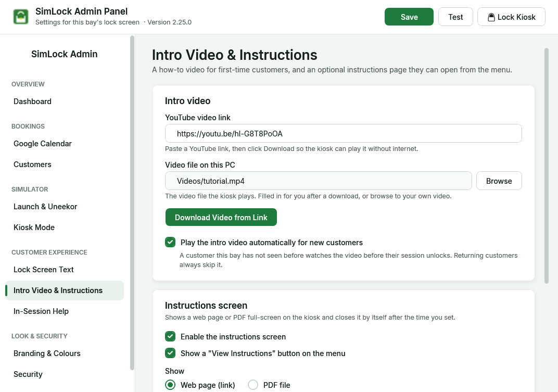Open Dashboard in the sidebar
Image resolution: width=558 pixels, height=392 pixels.
(65, 102)
